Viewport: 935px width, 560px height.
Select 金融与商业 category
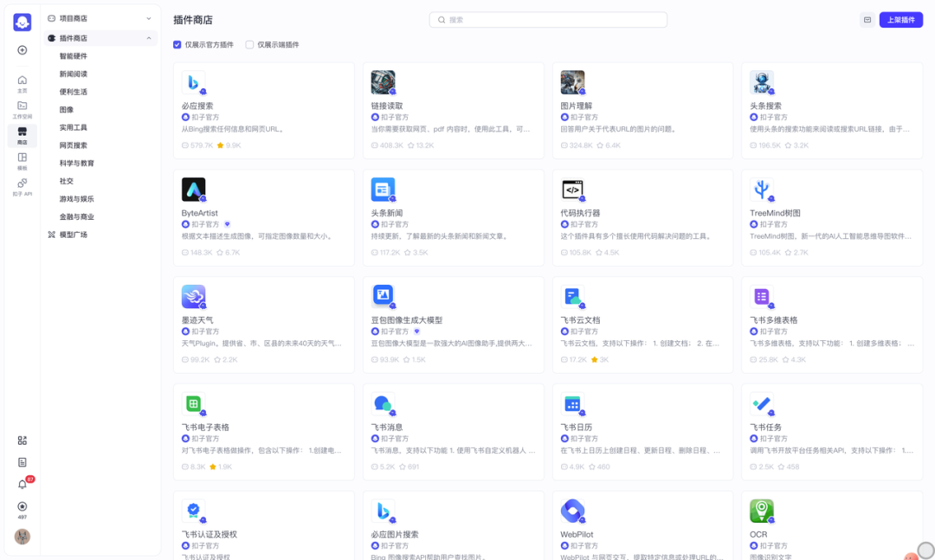coord(77,217)
